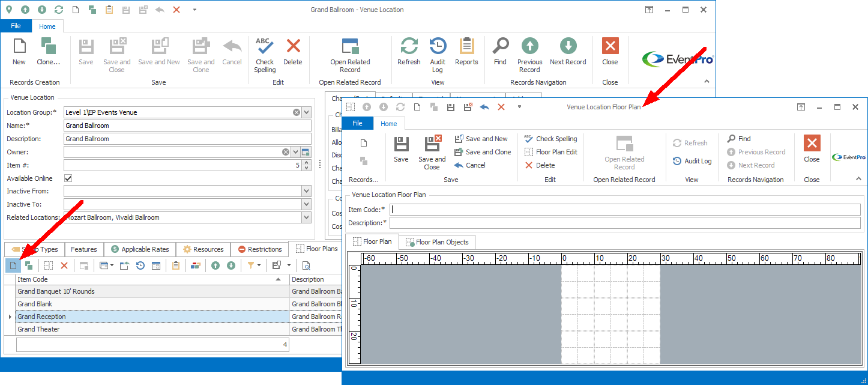Open quick access customize arrow in Floor Plan title
This screenshot has height=385, width=868.
click(519, 107)
